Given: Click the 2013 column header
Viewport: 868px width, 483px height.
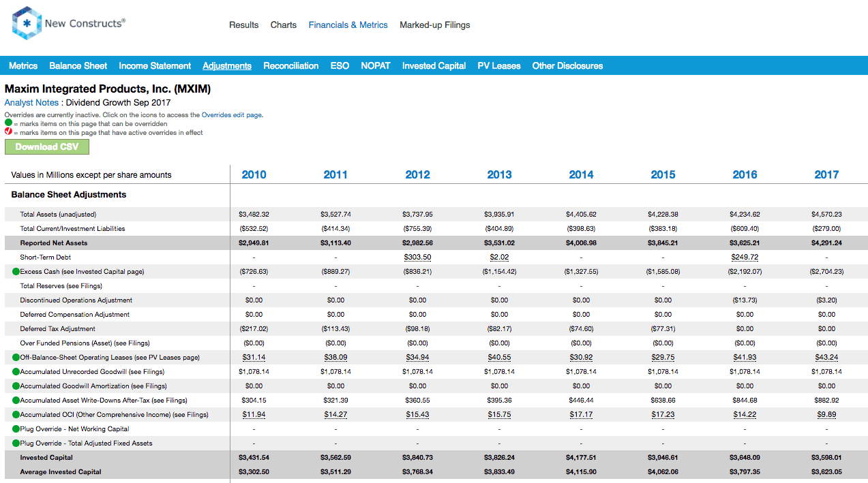Looking at the screenshot, I should (x=499, y=175).
